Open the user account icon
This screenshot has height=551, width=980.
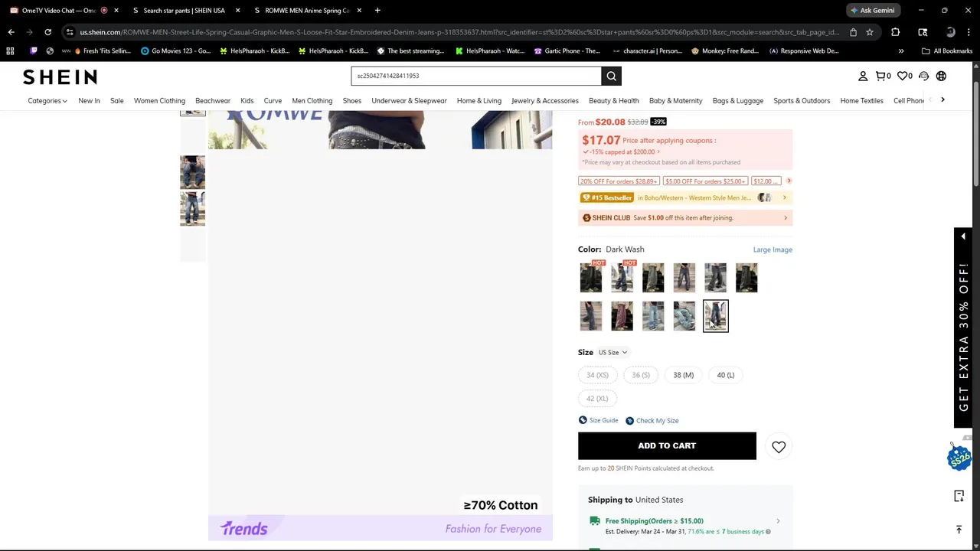click(863, 76)
